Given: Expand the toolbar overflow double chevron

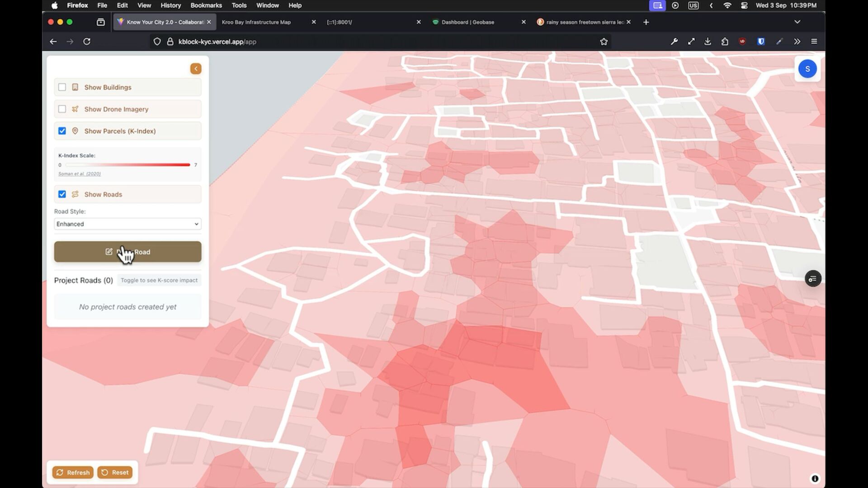Looking at the screenshot, I should point(797,42).
